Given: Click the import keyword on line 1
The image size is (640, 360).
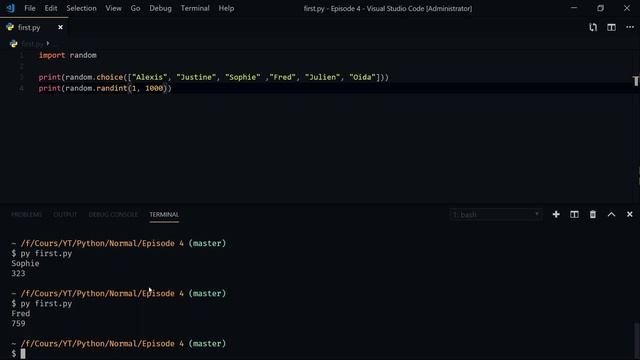Looking at the screenshot, I should [x=52, y=56].
